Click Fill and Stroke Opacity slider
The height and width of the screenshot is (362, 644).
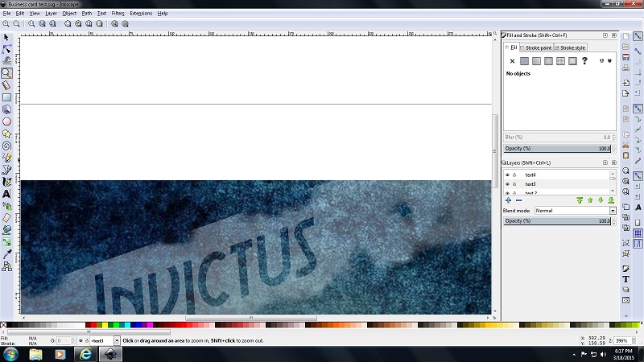[557, 149]
